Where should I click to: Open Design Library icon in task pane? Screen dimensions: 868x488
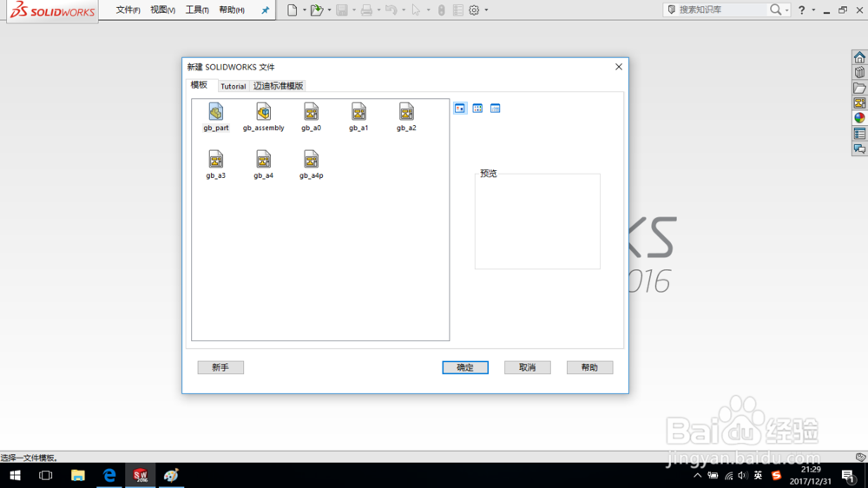point(859,73)
